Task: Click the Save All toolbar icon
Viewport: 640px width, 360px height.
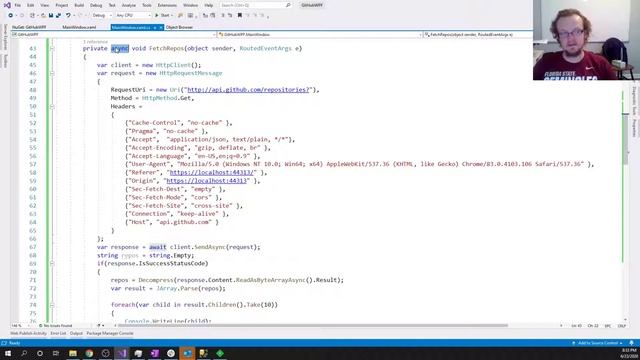Action: click(x=58, y=16)
